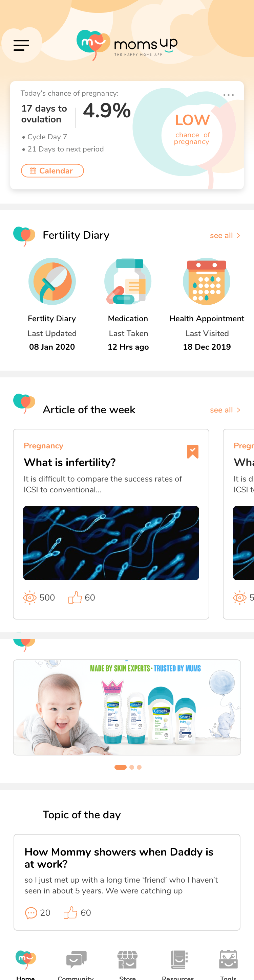The width and height of the screenshot is (254, 980).
Task: Tap thumbs-up on Mommy showers topic
Action: [x=70, y=912]
